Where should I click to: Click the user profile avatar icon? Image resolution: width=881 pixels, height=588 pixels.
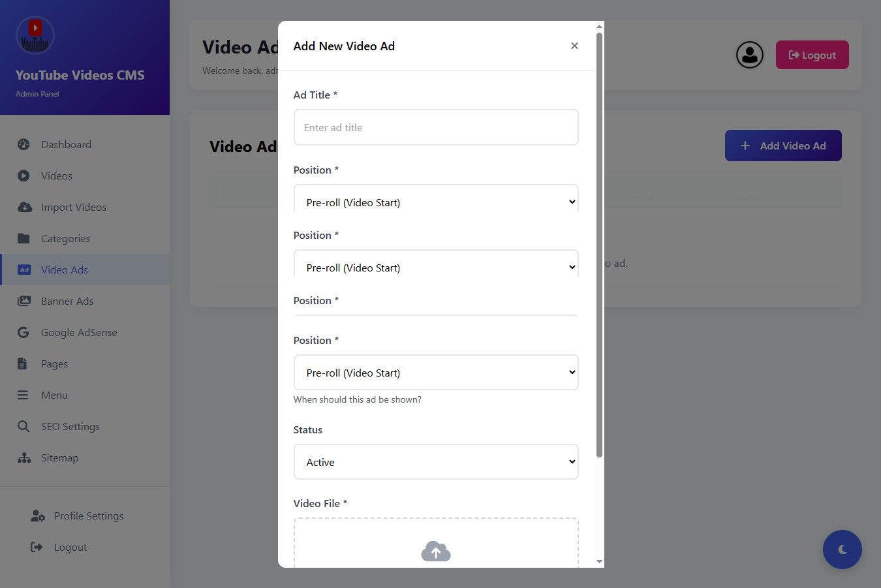pyautogui.click(x=749, y=55)
